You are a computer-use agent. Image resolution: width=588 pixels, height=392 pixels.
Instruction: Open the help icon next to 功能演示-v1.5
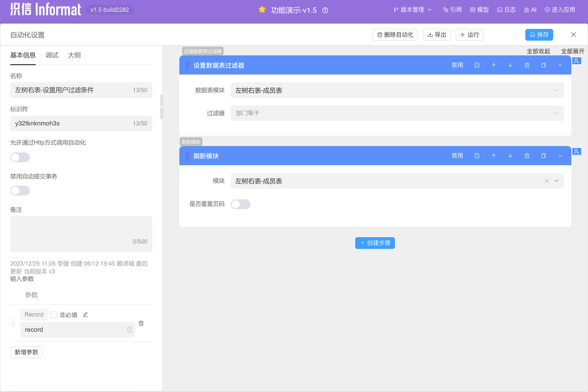click(x=325, y=10)
